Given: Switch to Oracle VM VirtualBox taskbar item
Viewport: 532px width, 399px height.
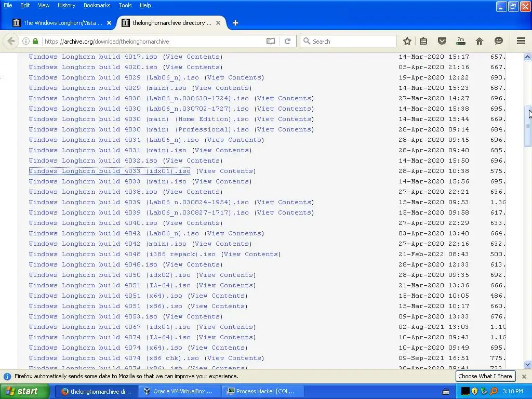Looking at the screenshot, I should coord(179,392).
